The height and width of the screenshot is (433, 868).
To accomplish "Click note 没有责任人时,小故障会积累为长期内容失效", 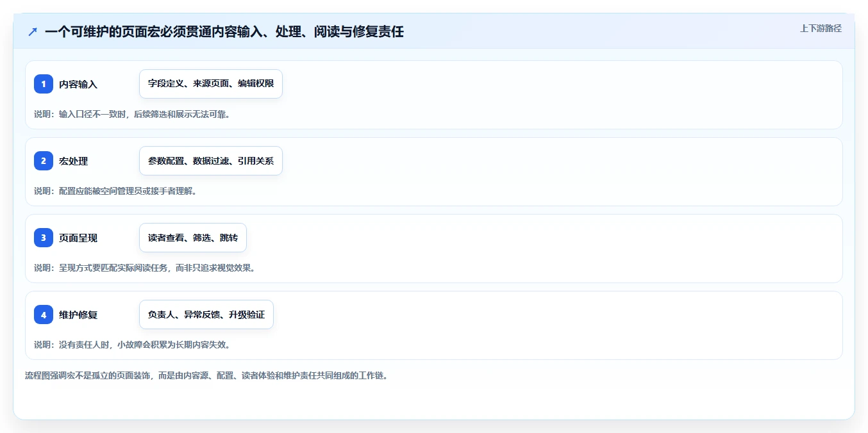I will (x=131, y=345).
